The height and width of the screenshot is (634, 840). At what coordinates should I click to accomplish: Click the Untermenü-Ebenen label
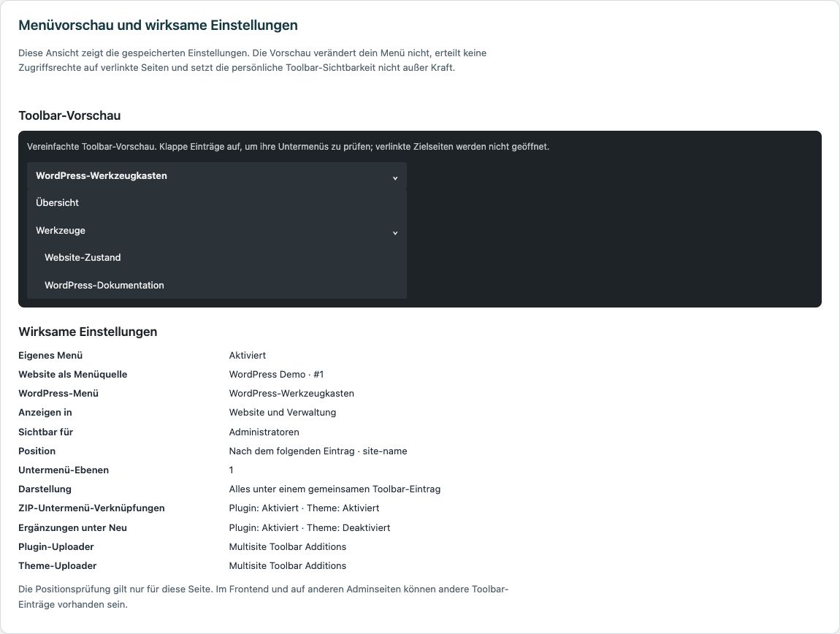(64, 470)
